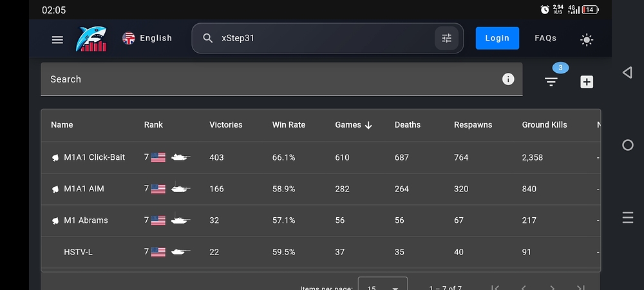
Task: Sort table by Name column
Action: (x=62, y=125)
